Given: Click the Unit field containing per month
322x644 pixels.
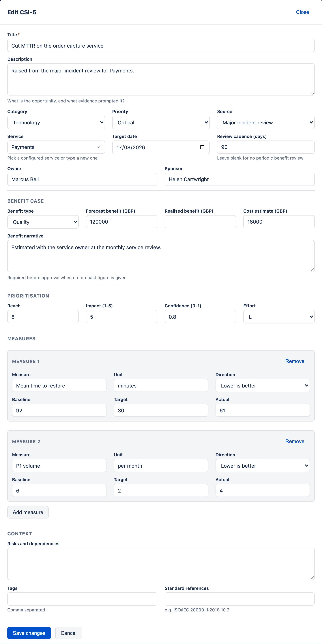Looking at the screenshot, I should click(x=161, y=466).
